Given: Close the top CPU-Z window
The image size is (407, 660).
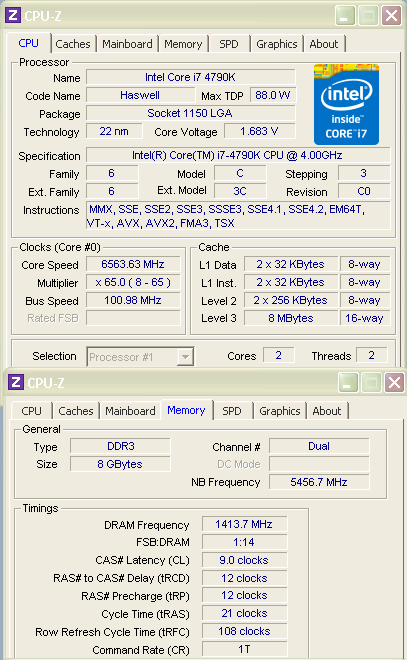Looking at the screenshot, I should [x=391, y=16].
